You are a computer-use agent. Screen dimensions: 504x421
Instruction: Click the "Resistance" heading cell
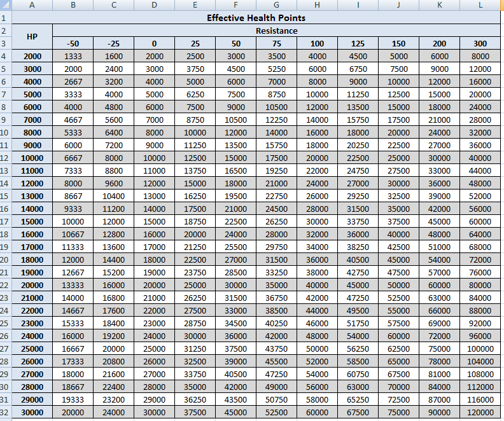[x=276, y=31]
